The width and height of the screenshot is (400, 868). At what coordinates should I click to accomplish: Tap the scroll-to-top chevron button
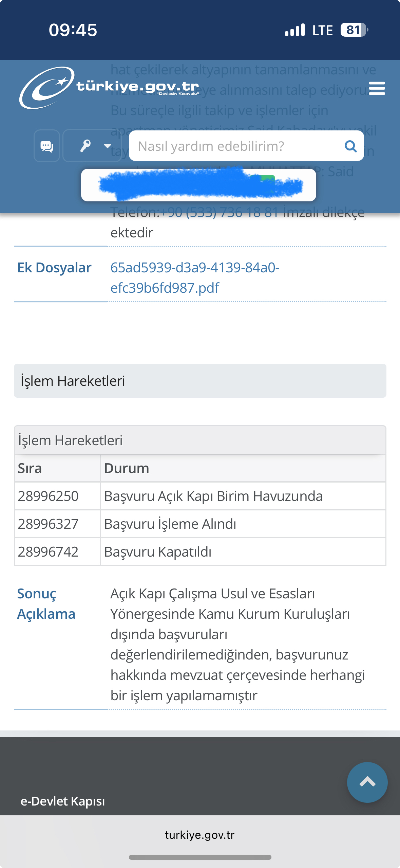pos(367,782)
